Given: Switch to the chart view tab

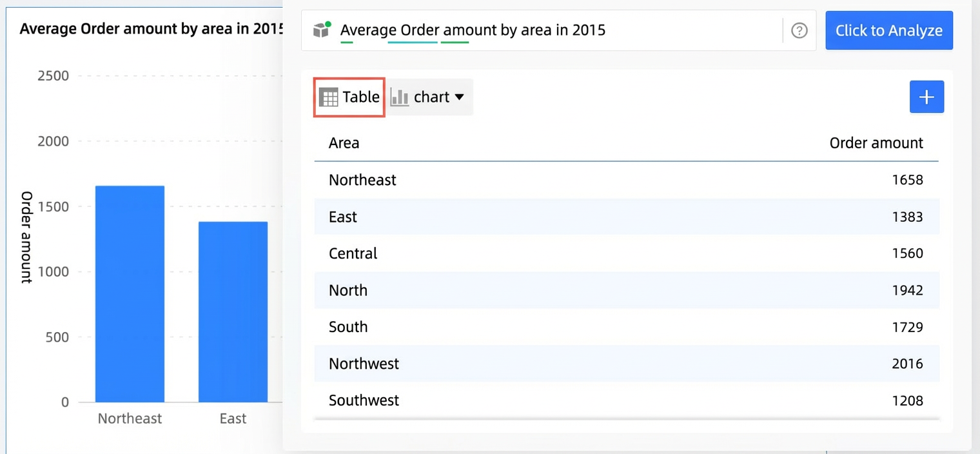Looking at the screenshot, I should pyautogui.click(x=429, y=97).
